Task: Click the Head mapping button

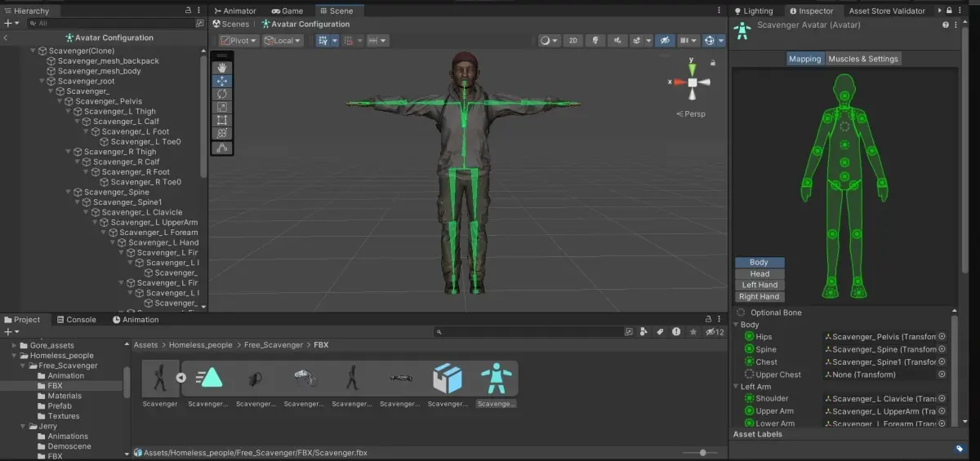Action: pos(759,274)
